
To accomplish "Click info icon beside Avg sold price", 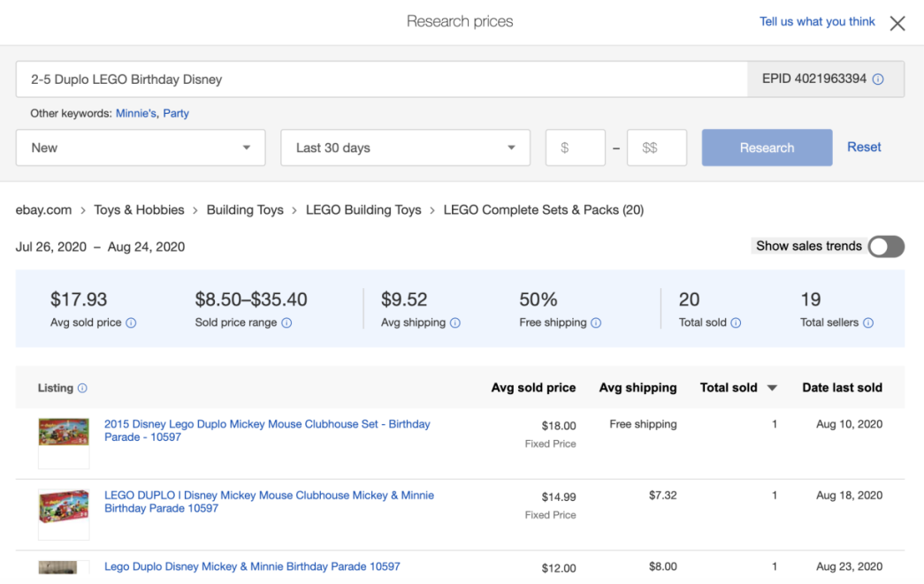I will 131,323.
